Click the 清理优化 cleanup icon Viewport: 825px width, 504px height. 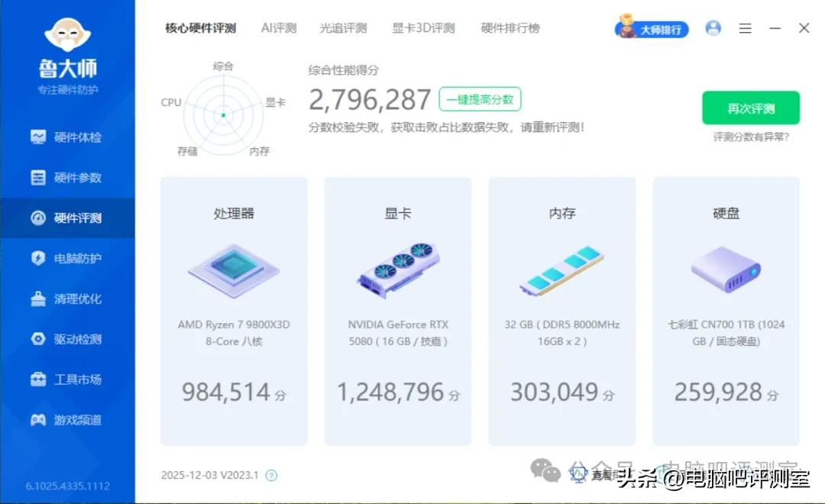[38, 299]
